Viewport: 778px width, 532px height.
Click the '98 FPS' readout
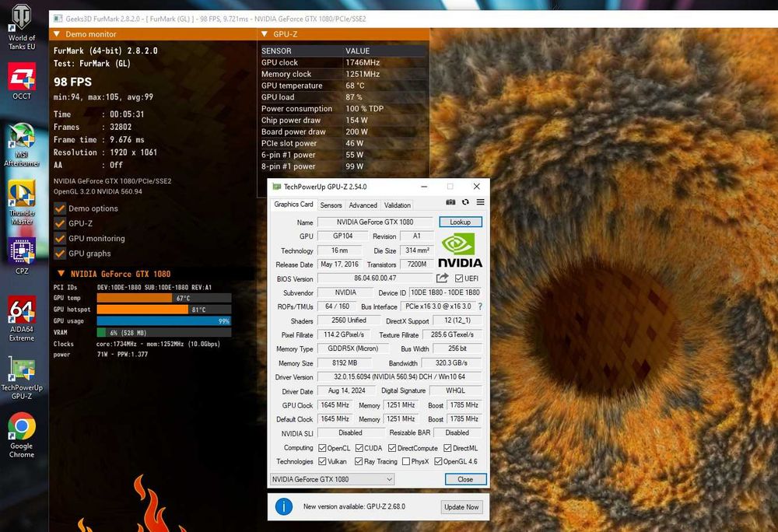click(73, 82)
